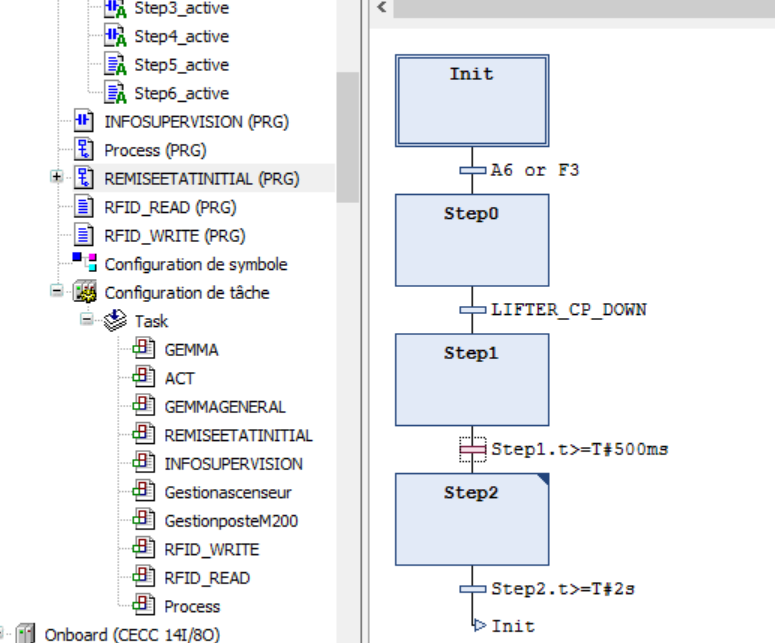Click the horizontal scroll left arrow
The width and height of the screenshot is (775, 643).
tap(381, 8)
